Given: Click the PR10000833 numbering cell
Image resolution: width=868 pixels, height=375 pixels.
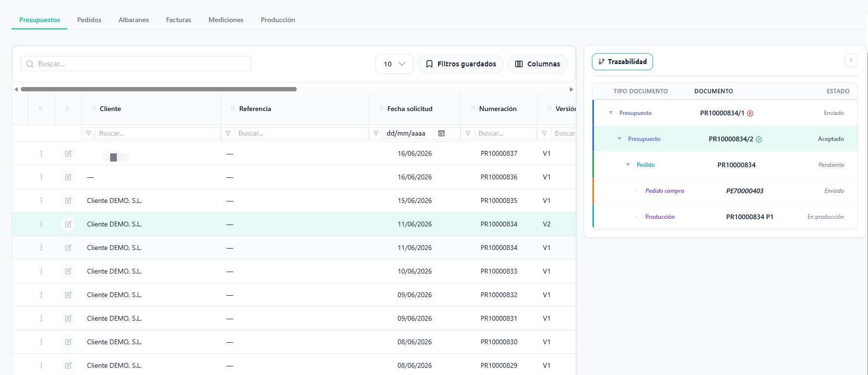Looking at the screenshot, I should click(x=499, y=271).
